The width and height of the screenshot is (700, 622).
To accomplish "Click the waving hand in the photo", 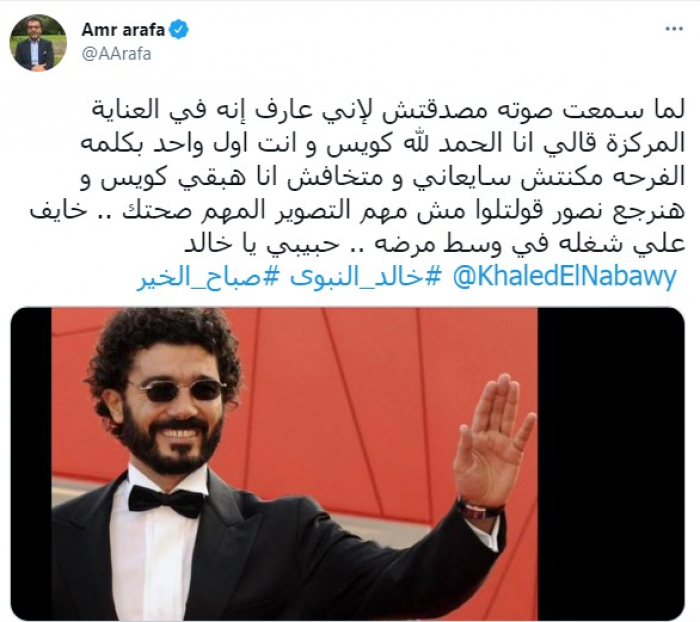I will tap(494, 440).
